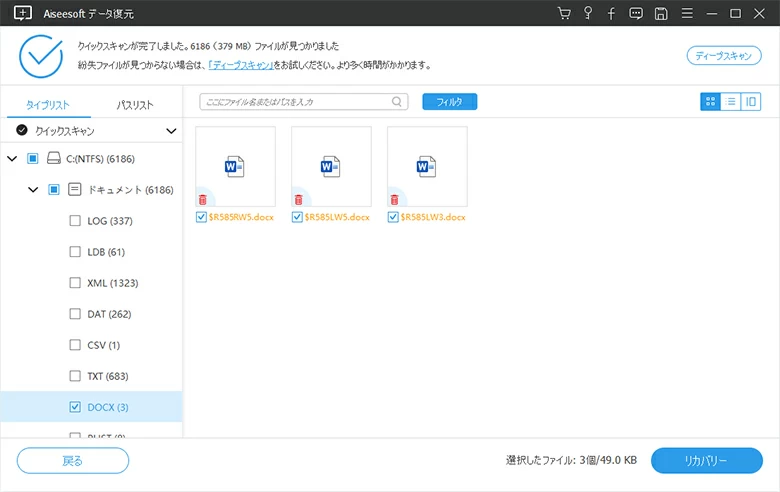Collapse the ドキュメント tree node
This screenshot has width=780, height=492.
[33, 189]
